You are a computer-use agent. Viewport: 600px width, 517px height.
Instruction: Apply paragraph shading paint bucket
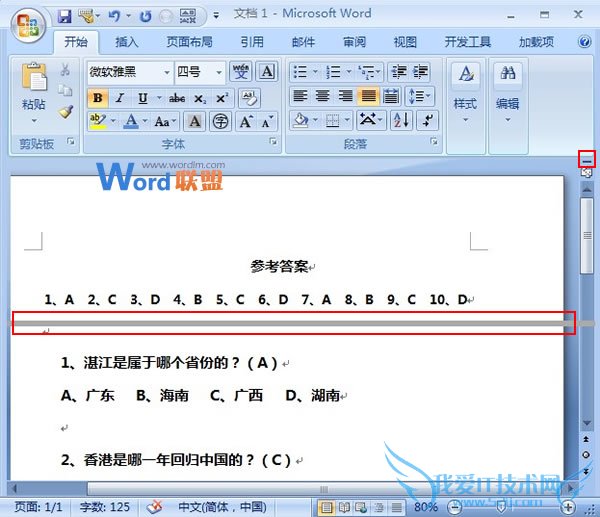point(301,120)
